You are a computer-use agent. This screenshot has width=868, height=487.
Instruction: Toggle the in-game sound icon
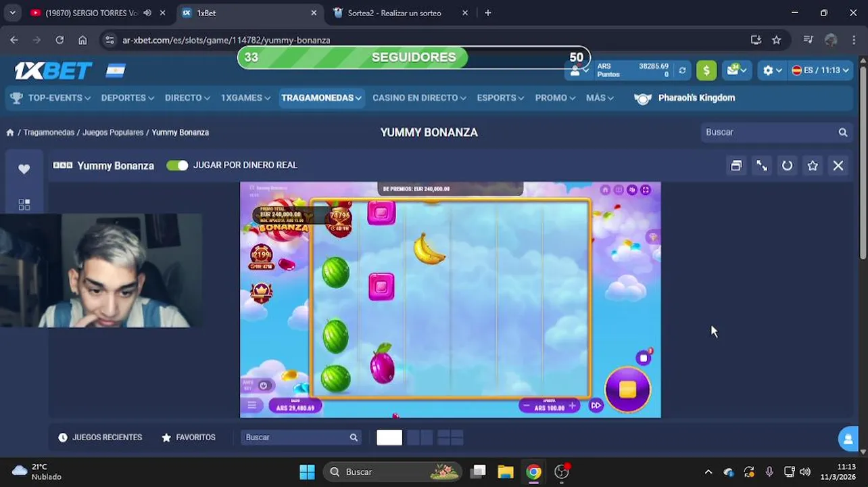632,190
